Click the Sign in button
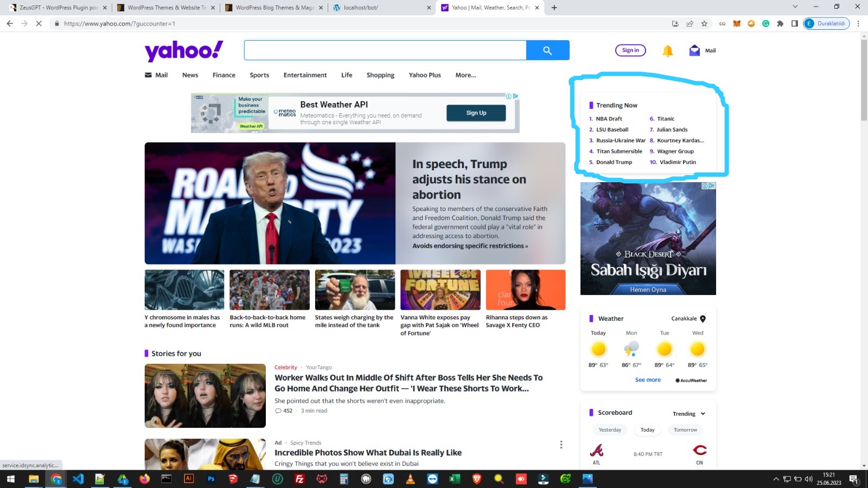This screenshot has width=868, height=488. coord(630,50)
